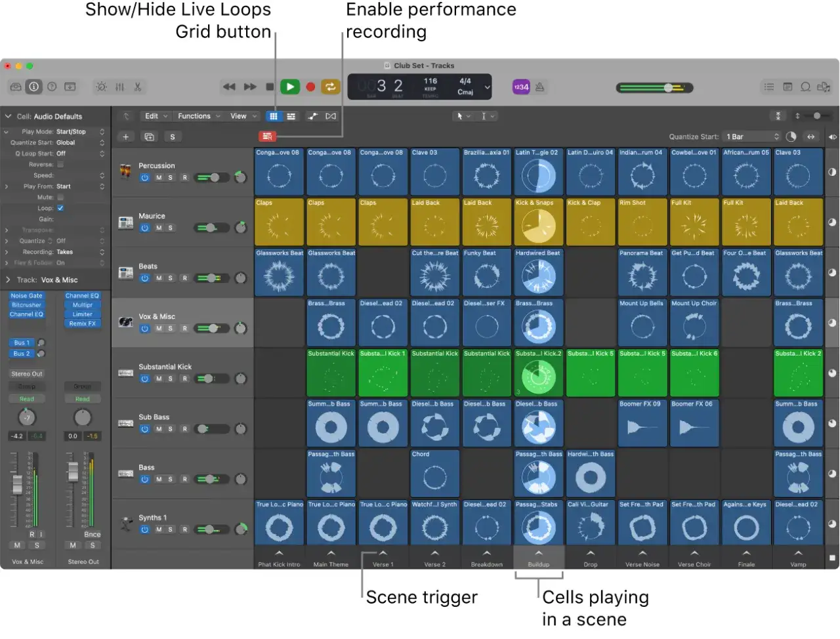
Task: Turn off the Sub Bass track power button
Action: pyautogui.click(x=145, y=429)
